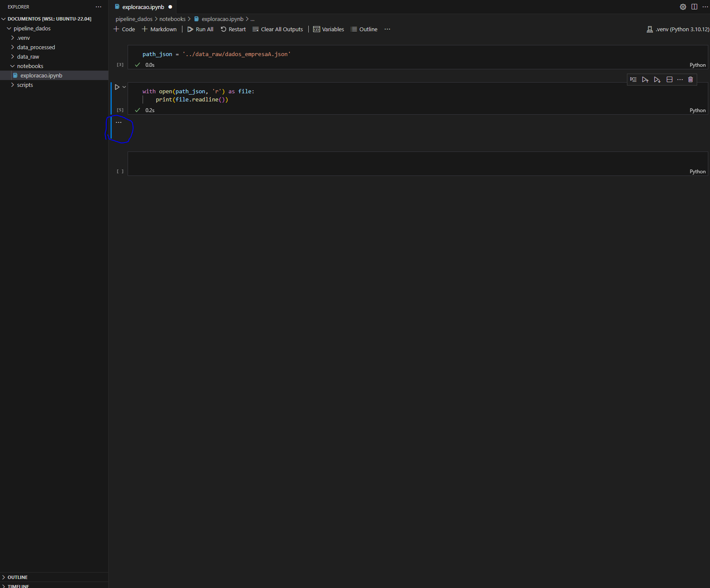Open notebook settings gear icon

(x=683, y=7)
